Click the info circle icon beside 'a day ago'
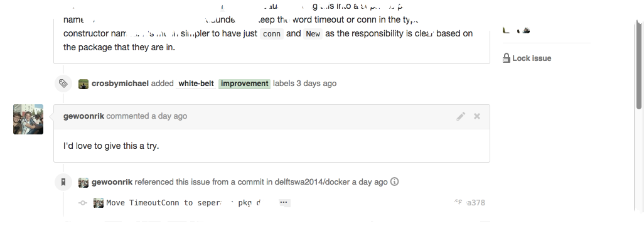This screenshot has width=644, height=233. pos(394,182)
